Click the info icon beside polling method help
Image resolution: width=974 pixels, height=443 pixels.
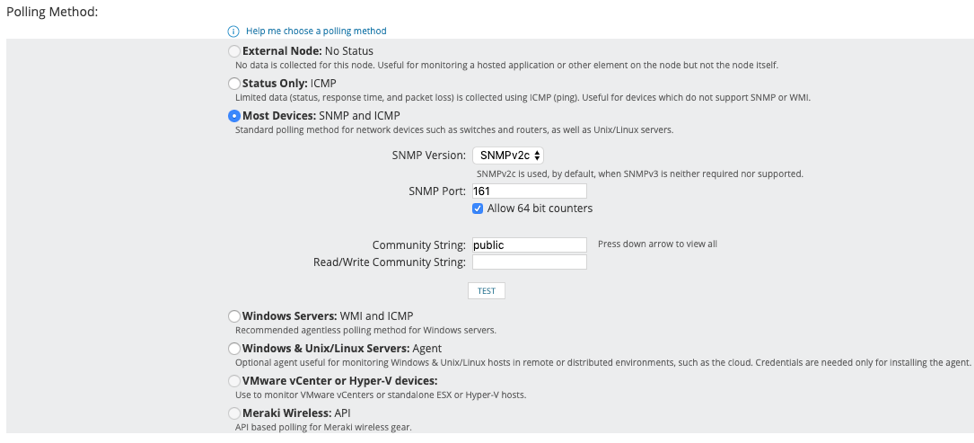[x=233, y=31]
